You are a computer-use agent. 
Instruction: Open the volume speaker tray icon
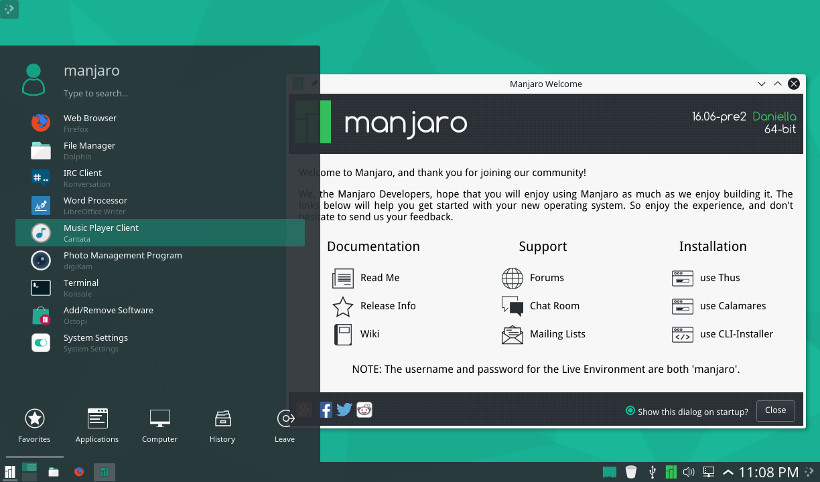click(689, 472)
